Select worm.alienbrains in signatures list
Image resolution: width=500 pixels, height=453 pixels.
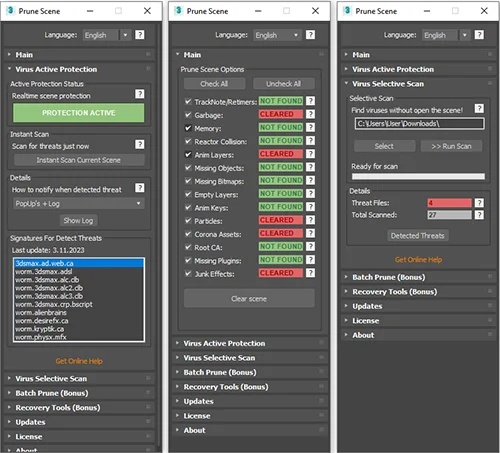pyautogui.click(x=79, y=313)
